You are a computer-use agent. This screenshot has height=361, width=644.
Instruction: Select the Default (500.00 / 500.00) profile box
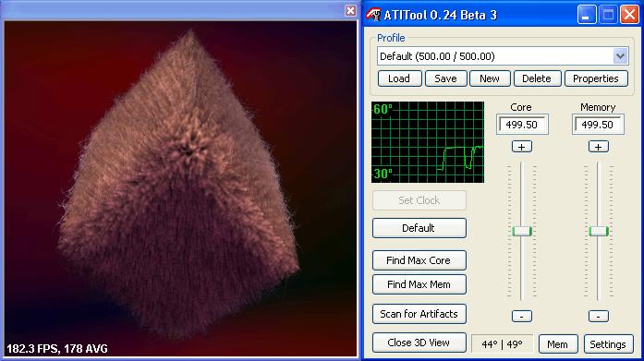point(503,56)
